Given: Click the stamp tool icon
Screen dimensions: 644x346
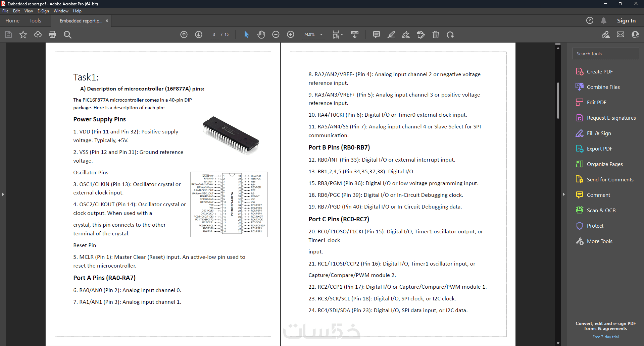Looking at the screenshot, I should click(421, 35).
